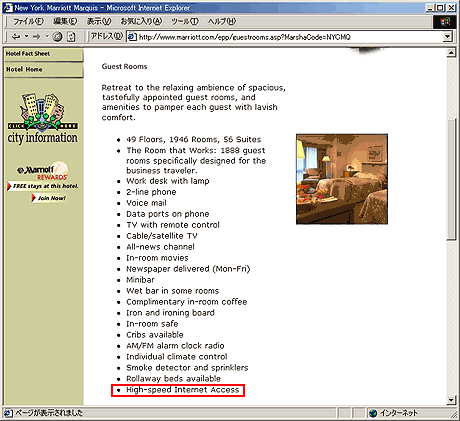Image resolution: width=460 pixels, height=421 pixels.
Task: Stop page loading with Stop icon
Action: click(58, 36)
